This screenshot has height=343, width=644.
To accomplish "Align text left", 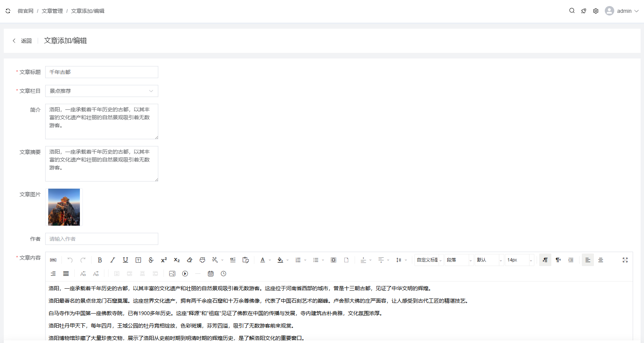I will tap(588, 260).
